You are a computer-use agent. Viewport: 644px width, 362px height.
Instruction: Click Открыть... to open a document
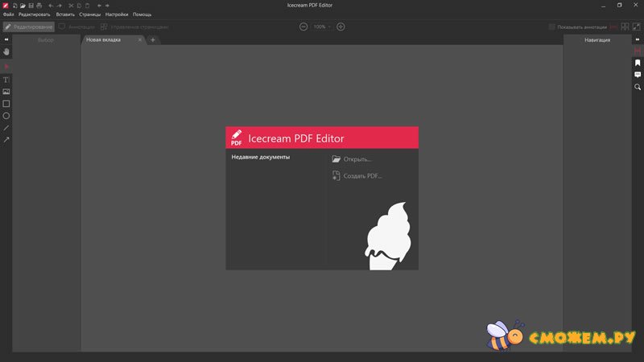357,159
